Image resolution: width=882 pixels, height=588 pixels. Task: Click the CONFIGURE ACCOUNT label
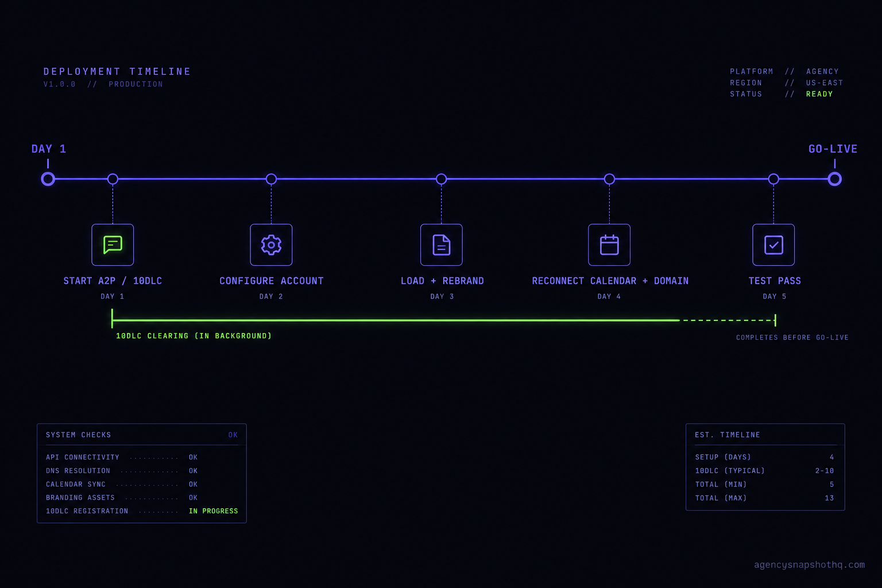pos(272,281)
